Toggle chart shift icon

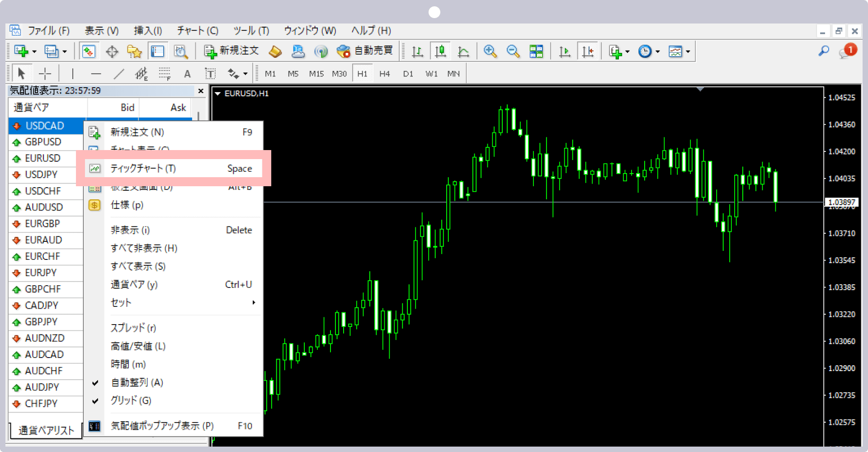click(588, 51)
